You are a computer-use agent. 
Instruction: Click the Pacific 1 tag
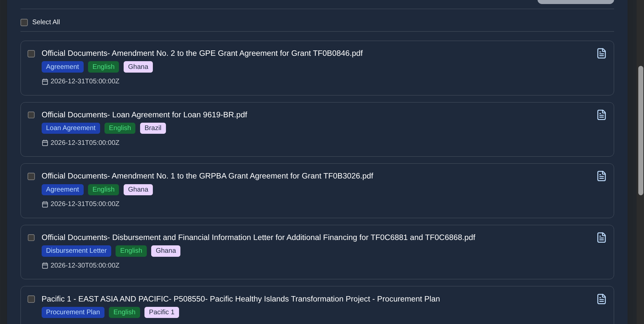[x=162, y=312]
